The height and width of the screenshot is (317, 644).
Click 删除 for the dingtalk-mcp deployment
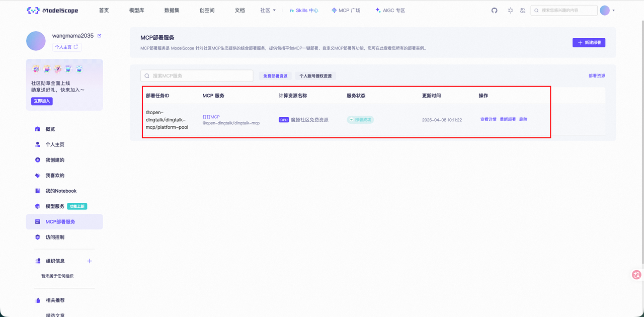pyautogui.click(x=523, y=120)
